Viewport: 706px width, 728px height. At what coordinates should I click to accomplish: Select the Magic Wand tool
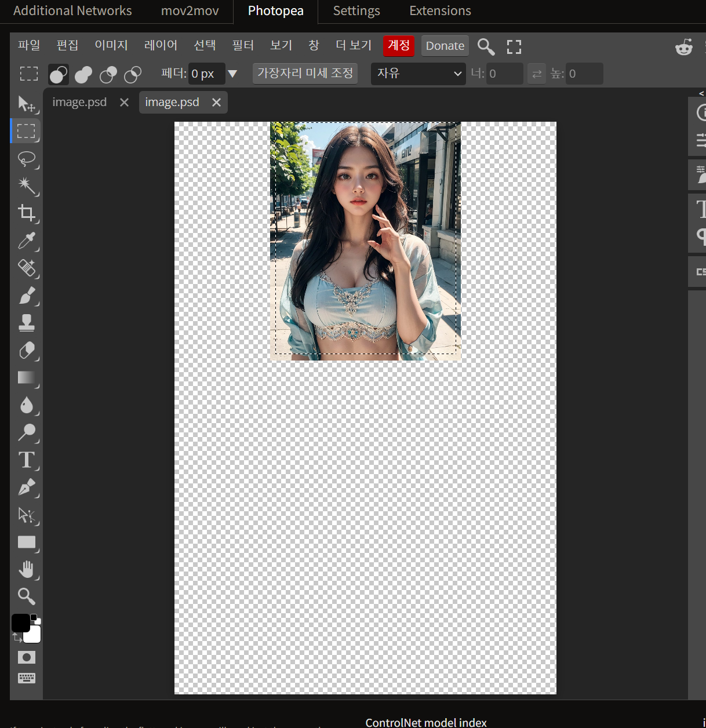click(x=27, y=186)
